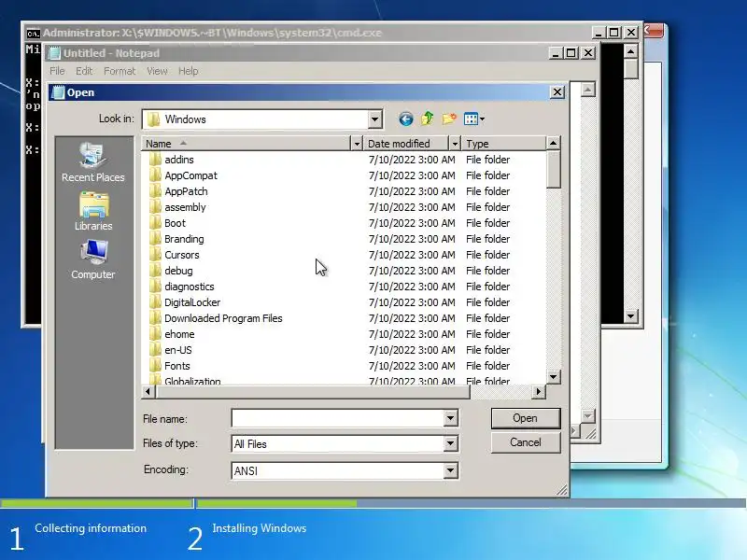This screenshot has height=560, width=747.
Task: Sort by the Date modified column header
Action: pyautogui.click(x=406, y=144)
